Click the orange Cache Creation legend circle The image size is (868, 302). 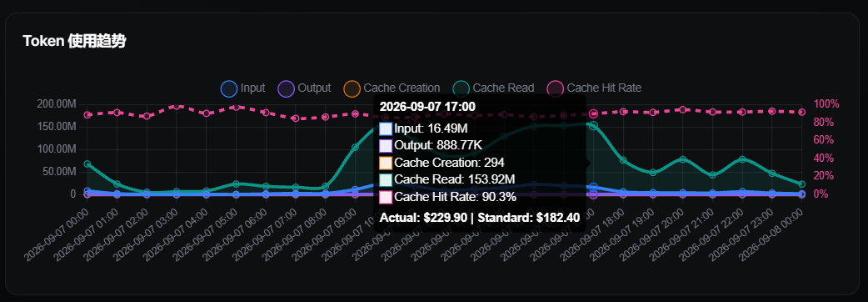pyautogui.click(x=352, y=88)
